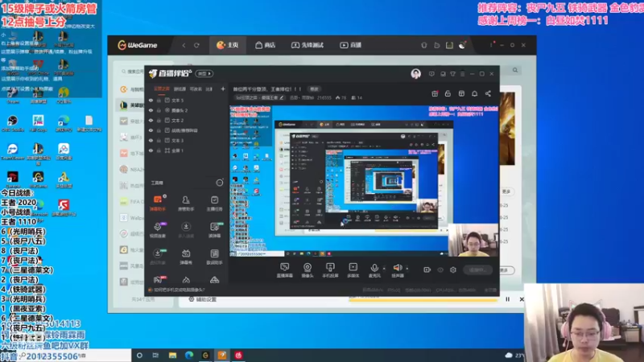This screenshot has width=644, height=362.
Task: Open the 弹幕秀 tool
Action: (x=186, y=257)
